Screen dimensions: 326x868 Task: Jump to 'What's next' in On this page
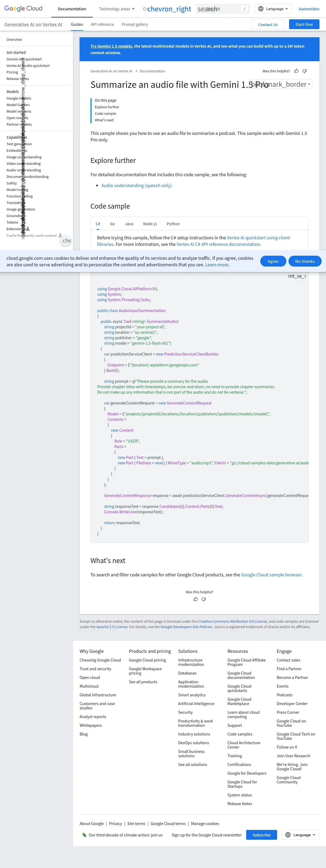point(104,120)
